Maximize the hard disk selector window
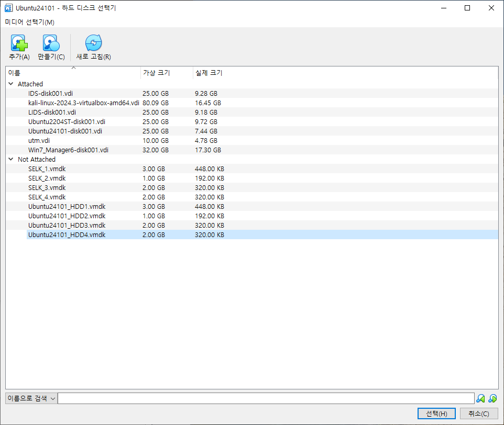 467,8
